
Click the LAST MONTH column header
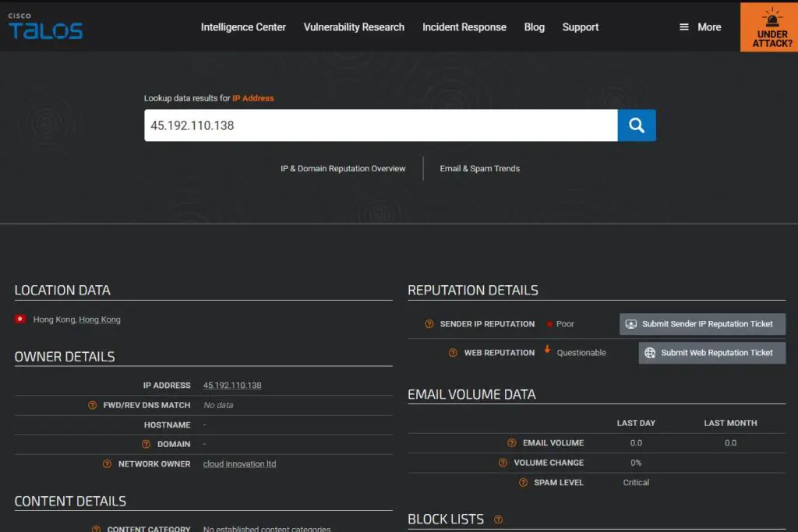click(x=730, y=423)
